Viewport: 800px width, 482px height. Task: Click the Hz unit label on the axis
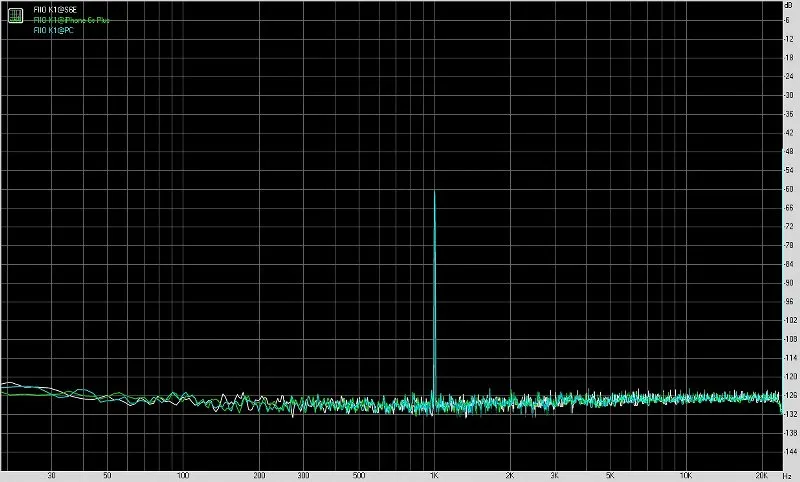coord(787,475)
